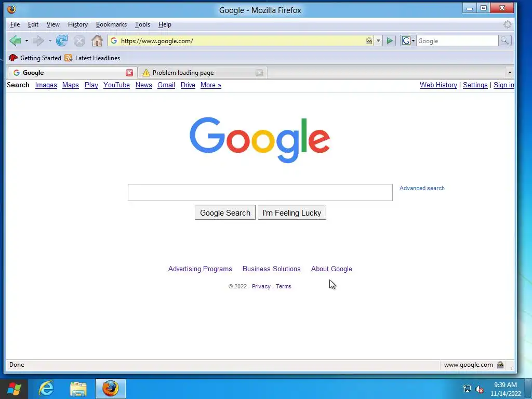
Task: Click the muted volume tray icon
Action: click(x=480, y=389)
